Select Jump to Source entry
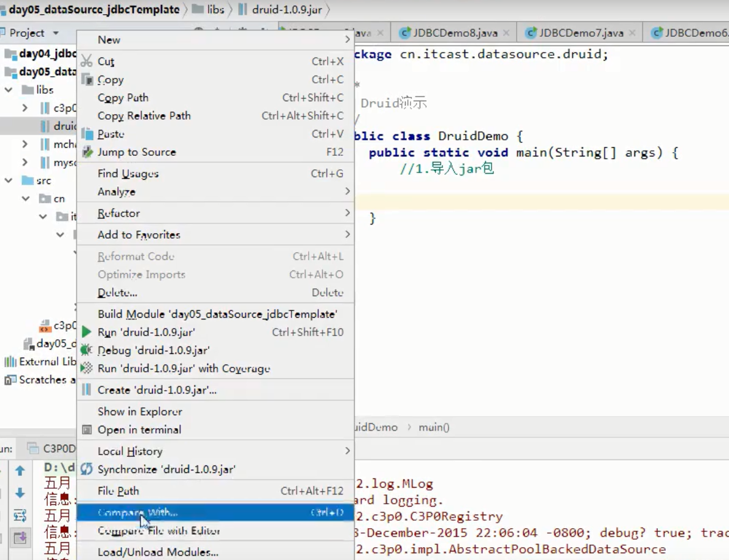The image size is (729, 560). (x=215, y=152)
